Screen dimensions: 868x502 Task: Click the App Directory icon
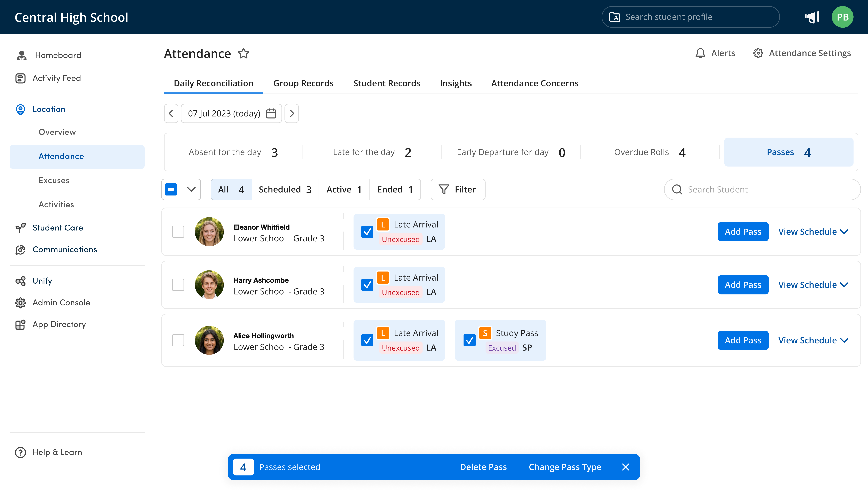click(21, 324)
